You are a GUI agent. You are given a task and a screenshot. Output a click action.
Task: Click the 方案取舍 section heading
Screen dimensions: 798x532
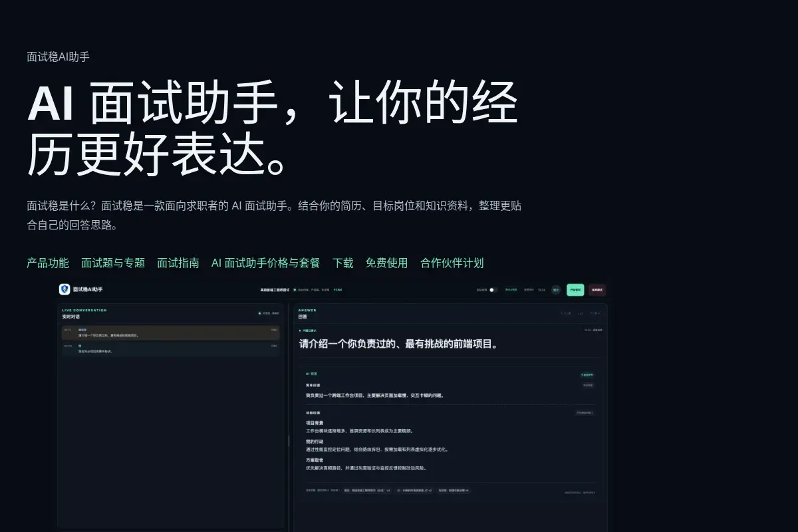click(x=315, y=460)
